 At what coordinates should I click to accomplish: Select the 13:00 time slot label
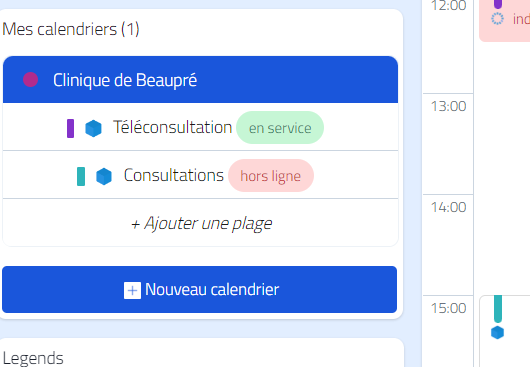pos(449,106)
